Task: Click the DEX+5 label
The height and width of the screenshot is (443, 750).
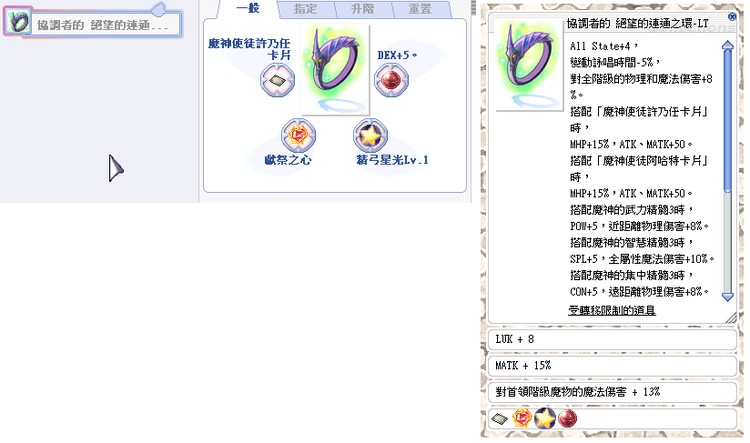Action: pyautogui.click(x=397, y=55)
